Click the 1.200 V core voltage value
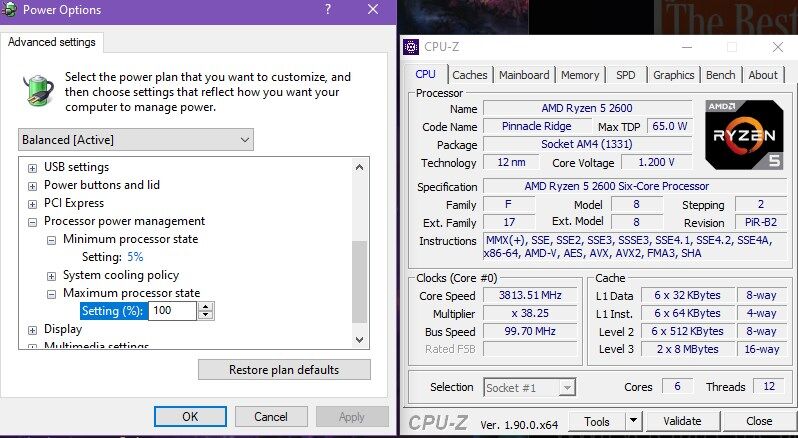Screen dimensions: 798x438 [x=656, y=162]
